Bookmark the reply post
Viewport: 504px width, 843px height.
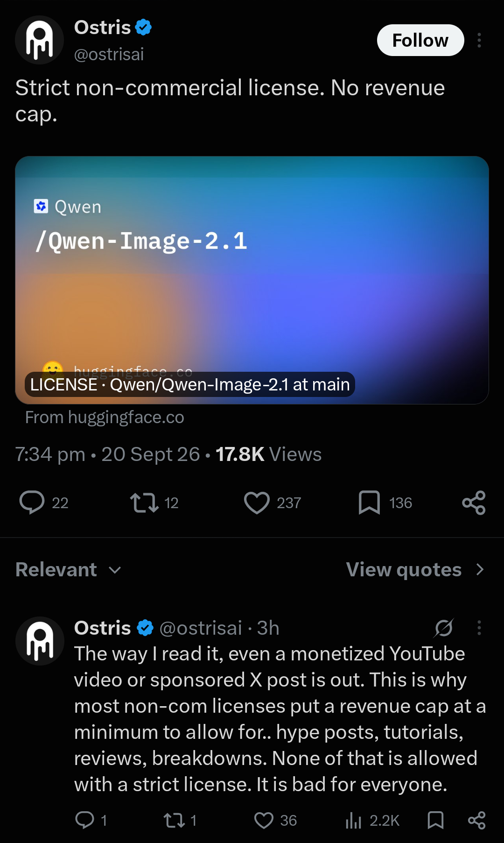(x=435, y=820)
